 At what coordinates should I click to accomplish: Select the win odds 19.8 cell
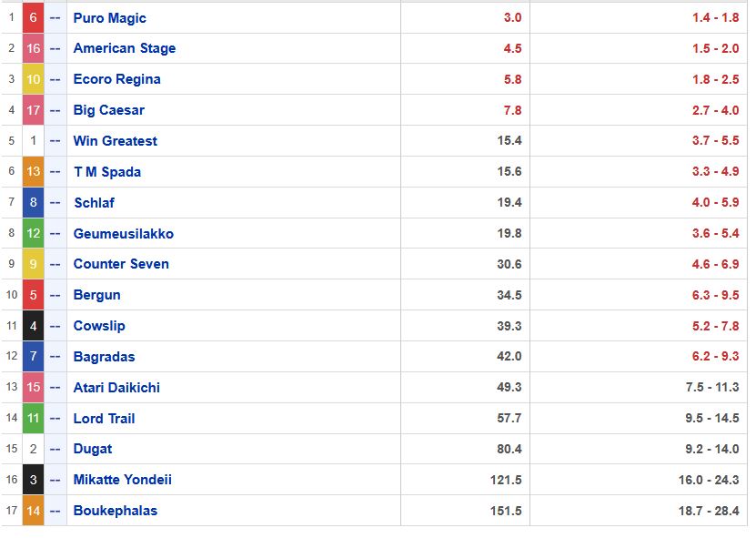click(x=465, y=234)
